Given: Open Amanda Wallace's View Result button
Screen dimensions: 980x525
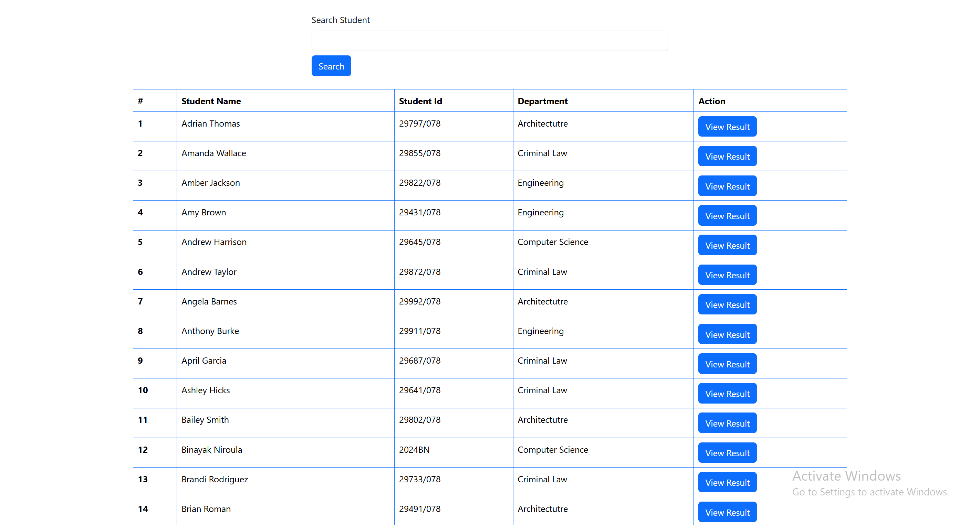Looking at the screenshot, I should pos(727,156).
